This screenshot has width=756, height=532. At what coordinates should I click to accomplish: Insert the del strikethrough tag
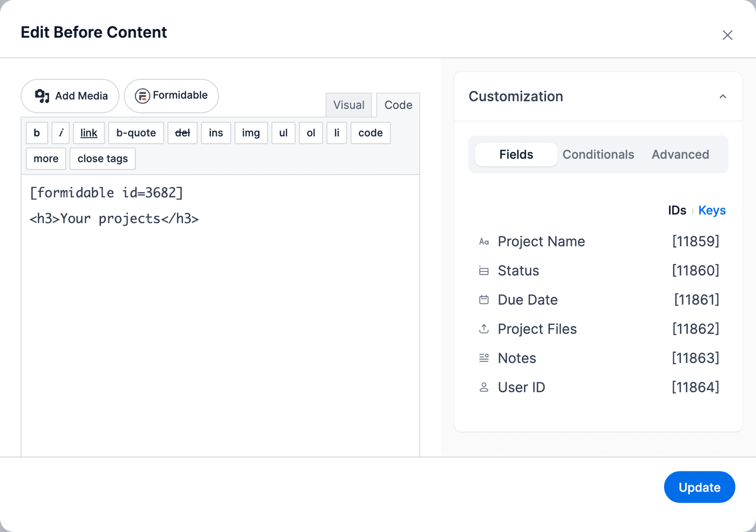tap(183, 133)
